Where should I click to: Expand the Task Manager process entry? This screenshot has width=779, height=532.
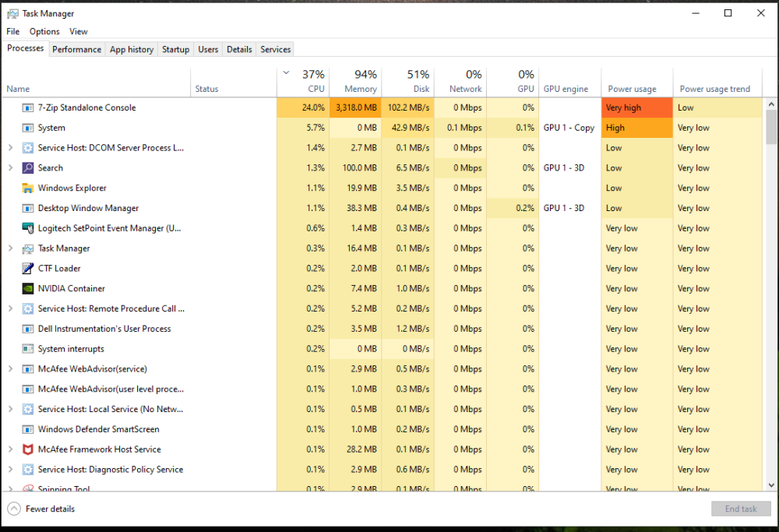pyautogui.click(x=10, y=248)
